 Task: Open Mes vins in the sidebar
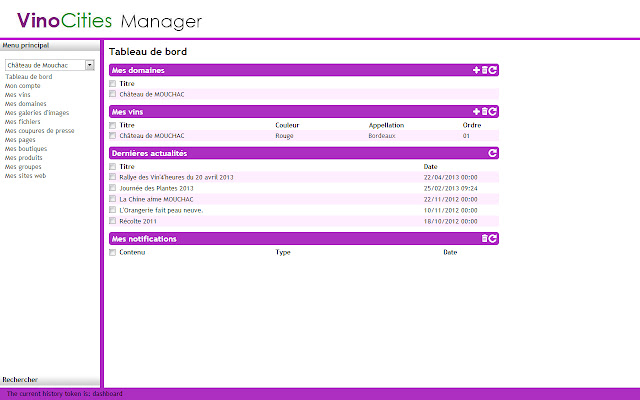[18, 95]
